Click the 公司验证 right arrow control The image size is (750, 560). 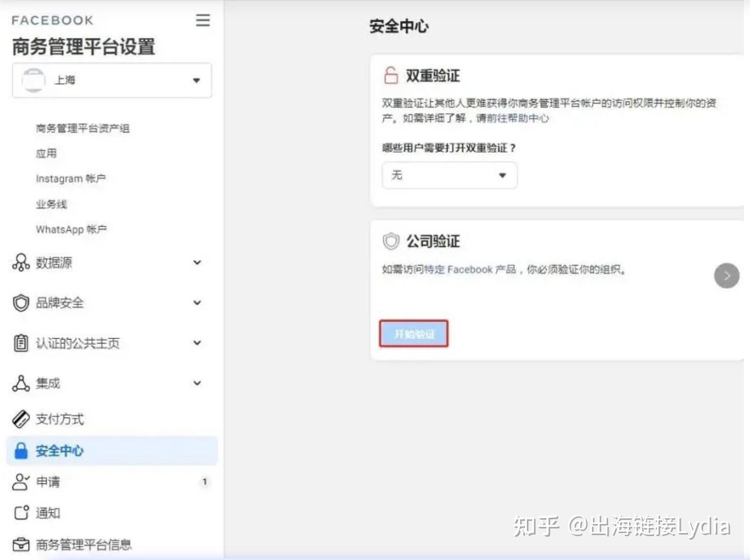click(x=727, y=275)
